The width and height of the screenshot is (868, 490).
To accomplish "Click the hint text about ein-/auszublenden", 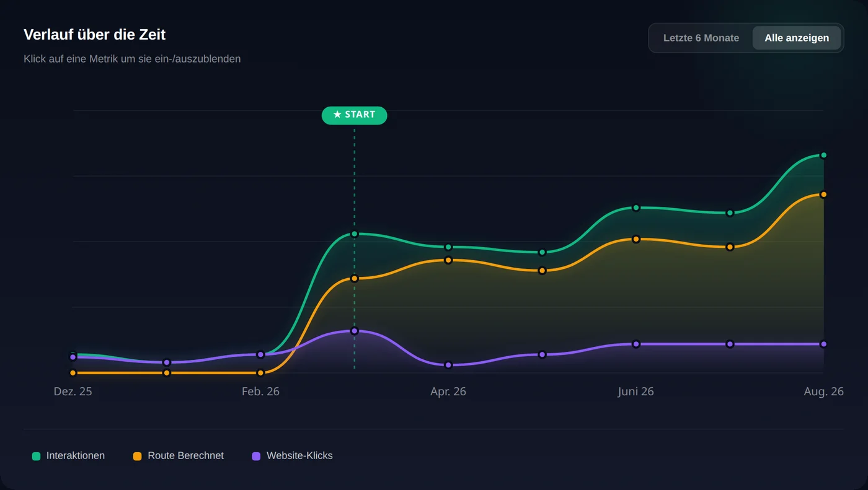I will pyautogui.click(x=132, y=59).
